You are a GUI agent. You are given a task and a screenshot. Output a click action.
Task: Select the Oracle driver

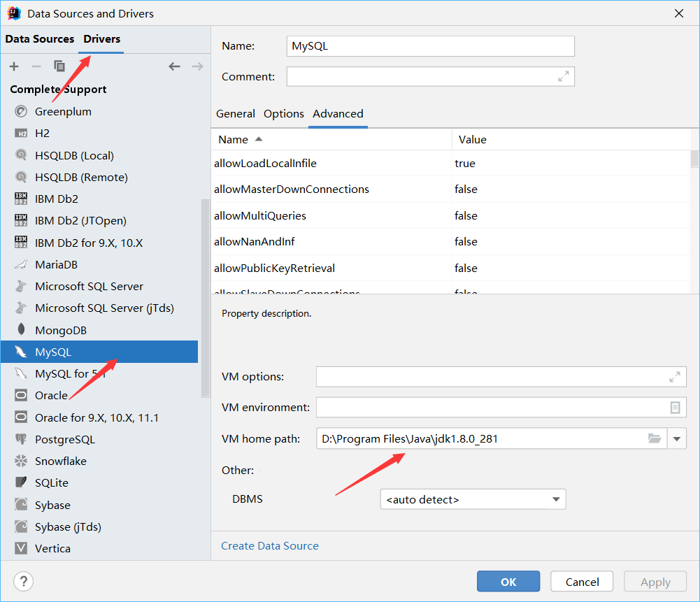(99, 396)
